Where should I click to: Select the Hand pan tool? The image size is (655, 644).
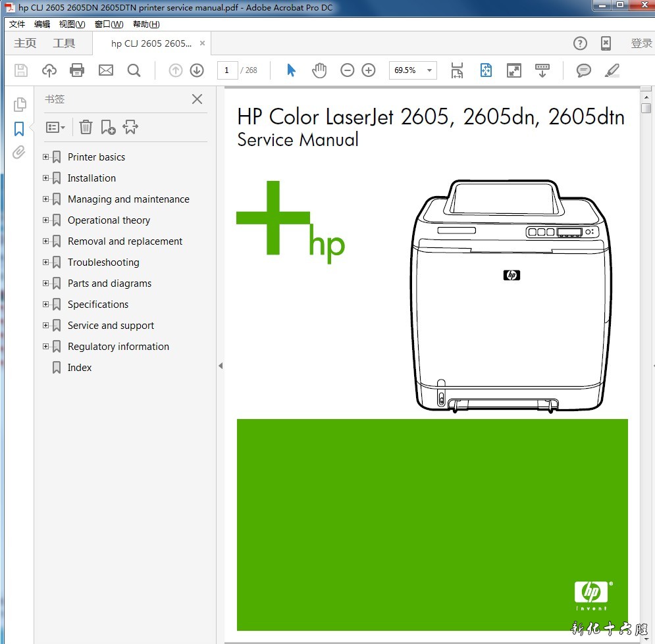[319, 70]
